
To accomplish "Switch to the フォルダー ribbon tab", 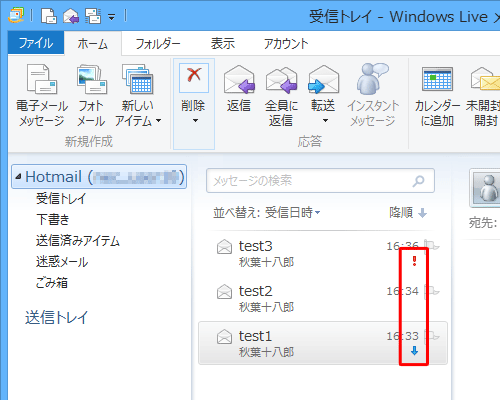I will [x=158, y=44].
